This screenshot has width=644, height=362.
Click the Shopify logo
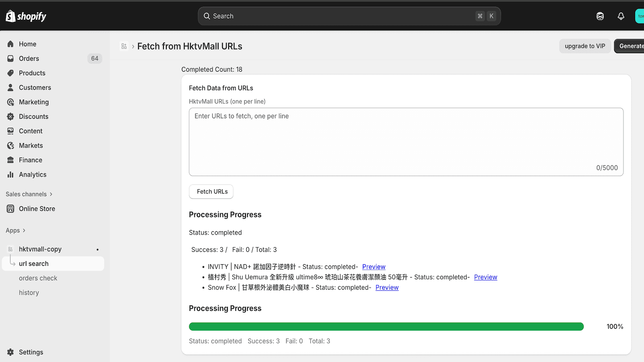click(26, 16)
